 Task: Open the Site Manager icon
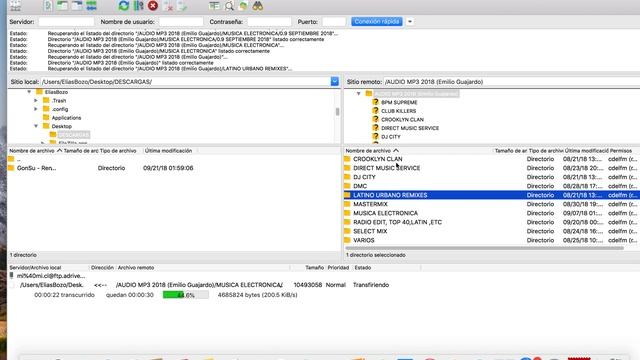15,6
